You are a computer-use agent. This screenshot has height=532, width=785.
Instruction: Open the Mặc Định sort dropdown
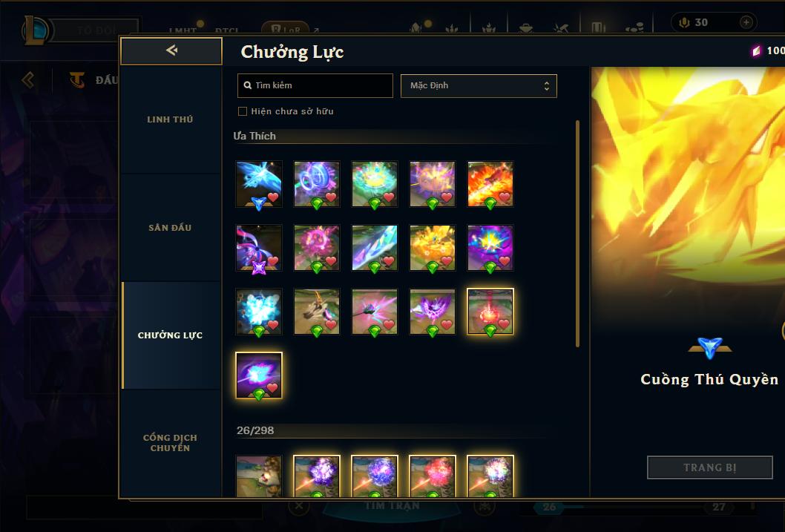(x=479, y=85)
